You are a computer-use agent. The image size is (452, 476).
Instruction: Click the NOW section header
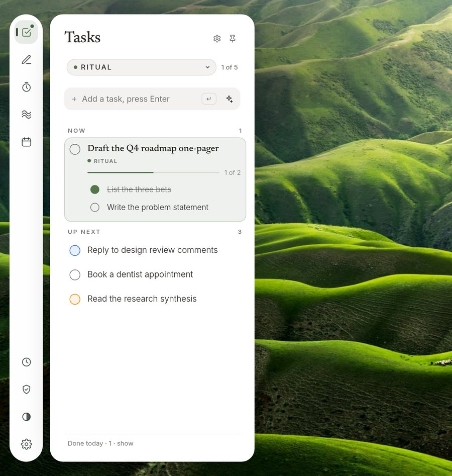[76, 131]
